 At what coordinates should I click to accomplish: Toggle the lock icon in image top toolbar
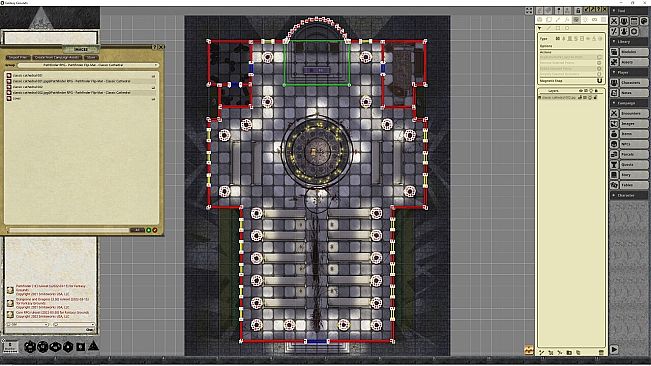coord(578,10)
